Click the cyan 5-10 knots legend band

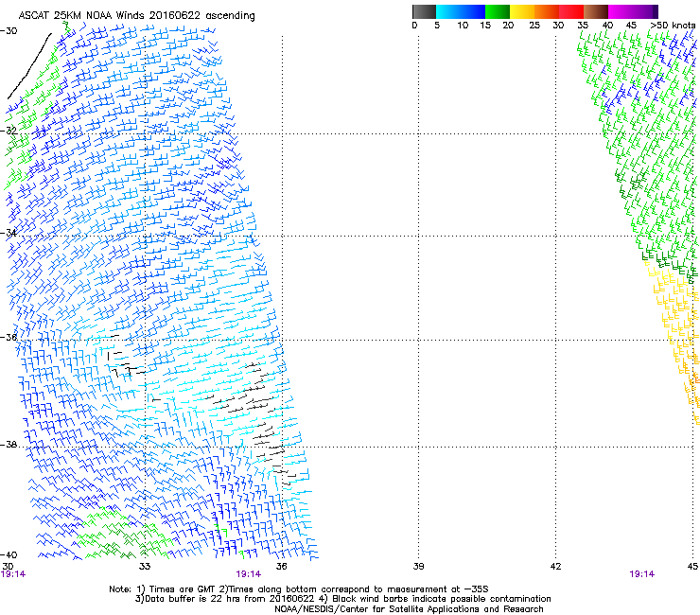[447, 11]
